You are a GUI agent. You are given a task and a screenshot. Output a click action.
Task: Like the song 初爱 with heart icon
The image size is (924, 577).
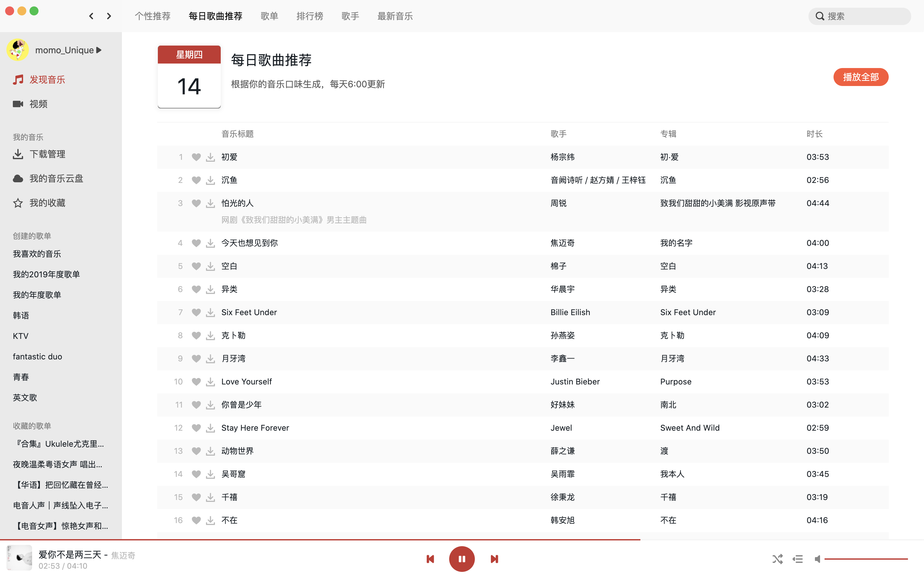click(196, 157)
